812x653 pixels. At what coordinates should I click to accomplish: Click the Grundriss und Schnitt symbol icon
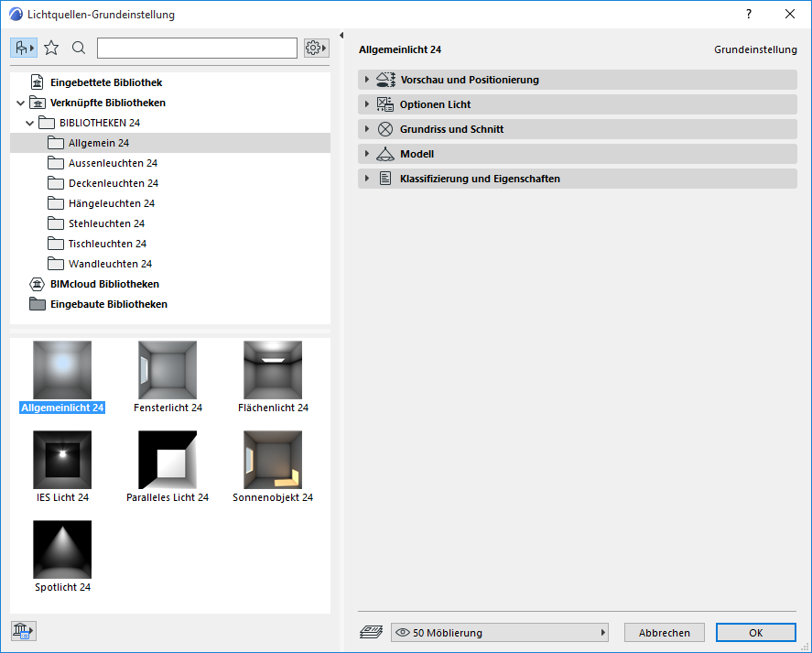click(x=385, y=129)
